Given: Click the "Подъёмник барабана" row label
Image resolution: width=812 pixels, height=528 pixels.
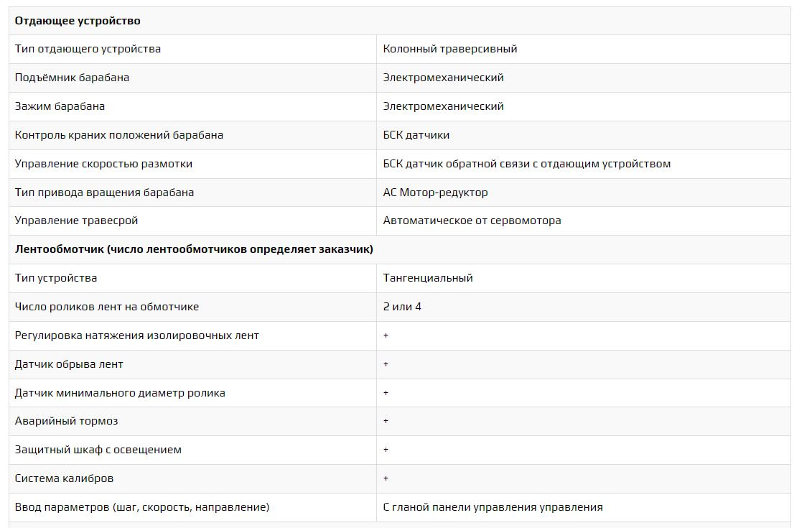Looking at the screenshot, I should (72, 78).
